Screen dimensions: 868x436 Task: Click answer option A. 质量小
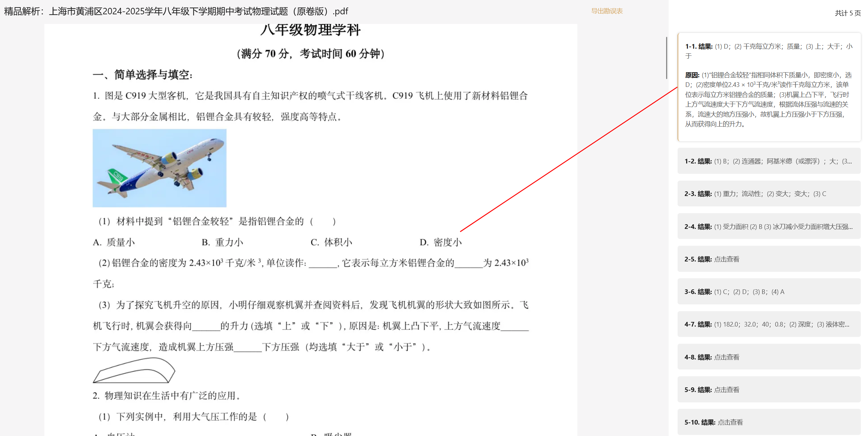click(114, 243)
